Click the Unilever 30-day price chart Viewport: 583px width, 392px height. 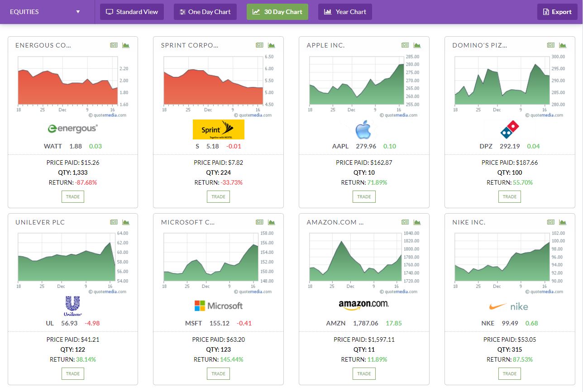(73, 262)
